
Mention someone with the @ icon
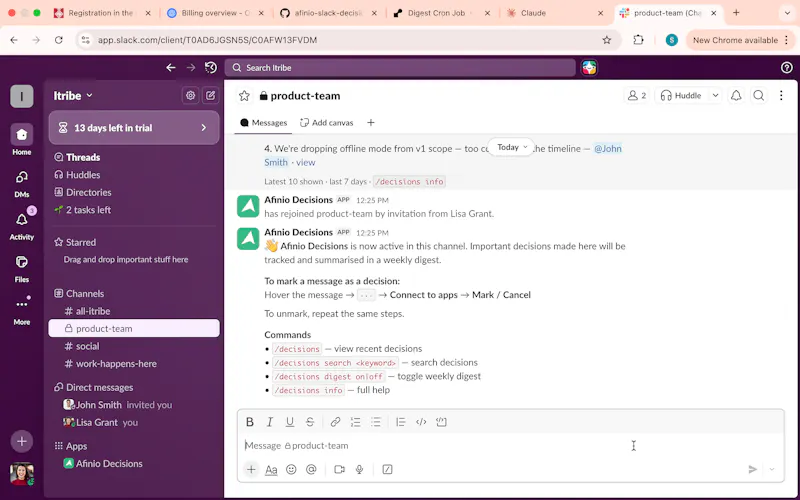coord(311,469)
